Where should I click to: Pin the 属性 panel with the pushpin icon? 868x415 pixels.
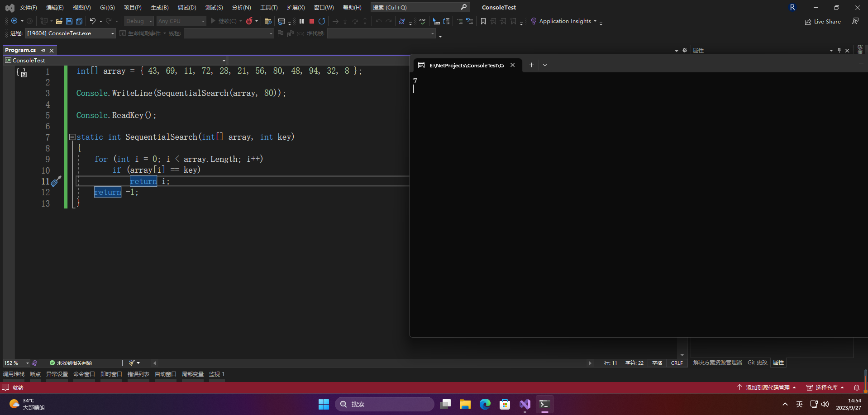pos(839,50)
